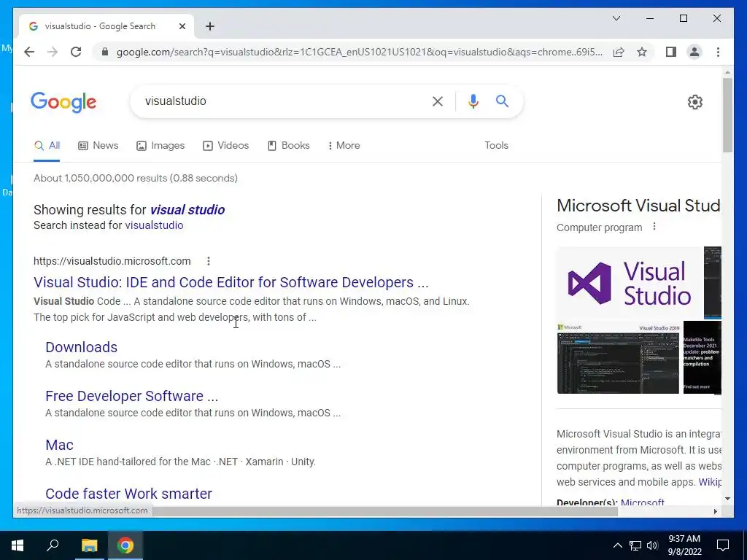747x560 pixels.
Task: Open Free Developer Software sitelink
Action: point(131,396)
